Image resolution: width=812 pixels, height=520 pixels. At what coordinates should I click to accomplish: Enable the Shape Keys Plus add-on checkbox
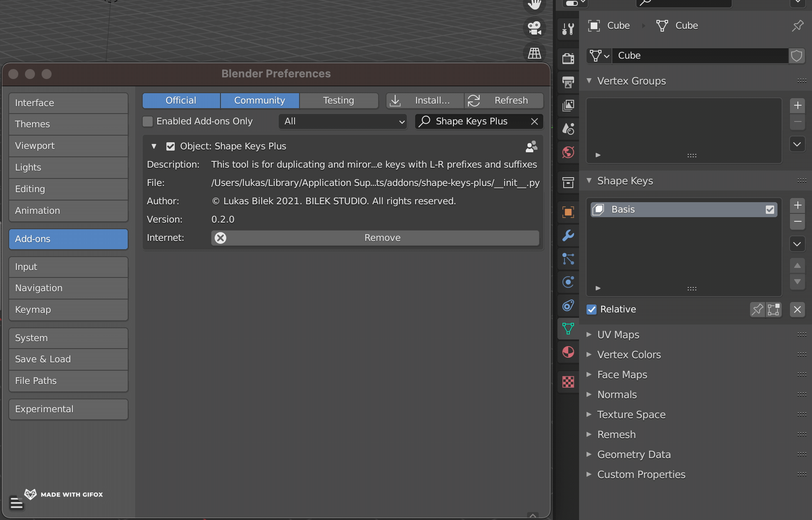click(x=171, y=146)
